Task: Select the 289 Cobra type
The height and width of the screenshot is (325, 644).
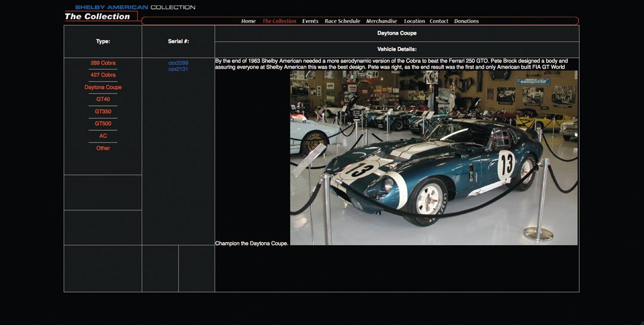Action: point(103,63)
